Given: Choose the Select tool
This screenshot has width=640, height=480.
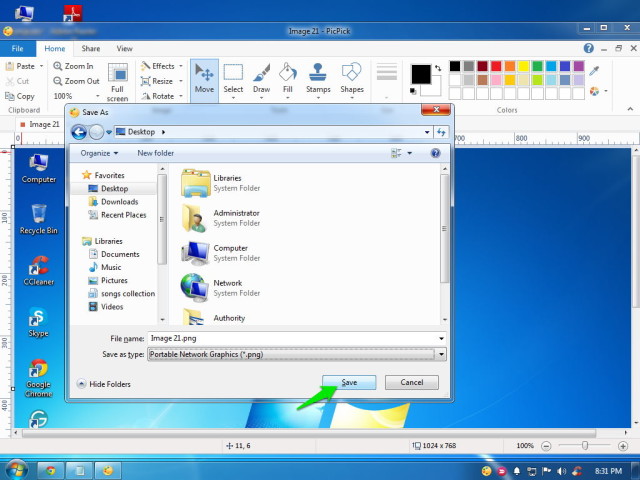Looking at the screenshot, I should click(x=233, y=80).
